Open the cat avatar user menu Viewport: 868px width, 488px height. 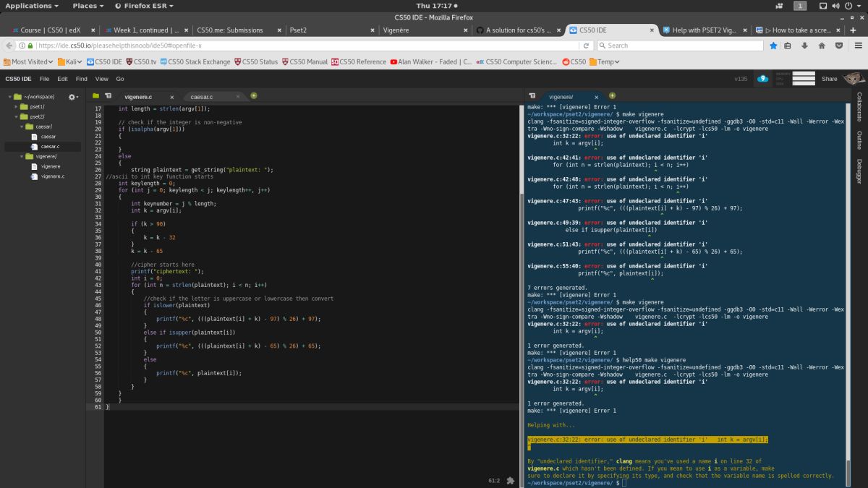click(854, 78)
